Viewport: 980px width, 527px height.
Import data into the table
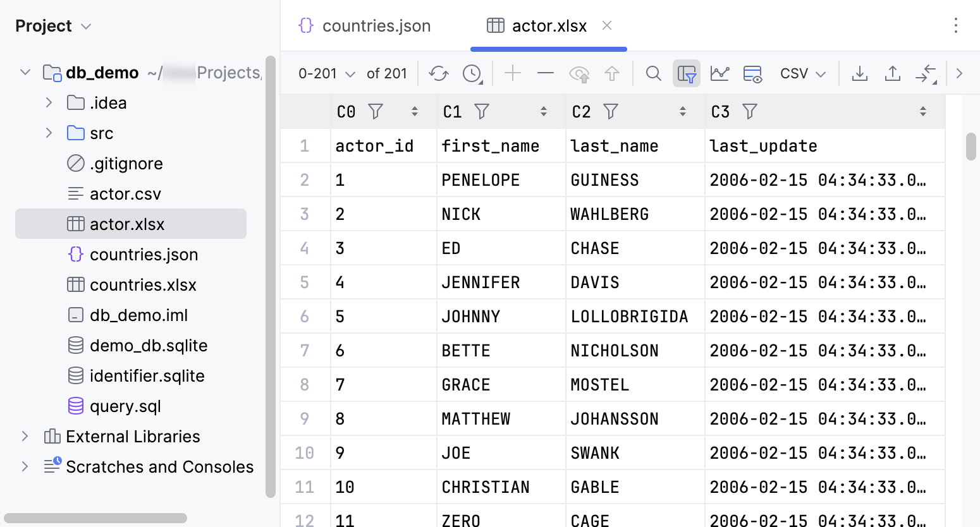892,73
